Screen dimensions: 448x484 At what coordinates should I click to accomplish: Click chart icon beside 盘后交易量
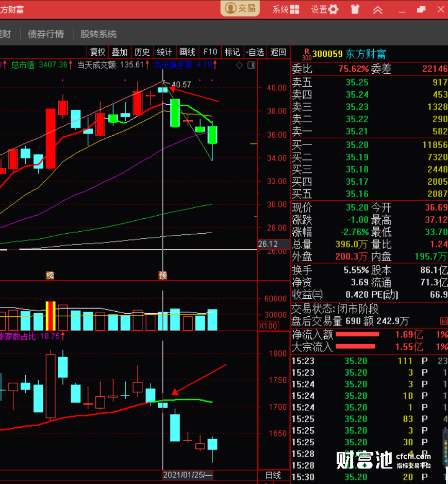click(x=444, y=321)
